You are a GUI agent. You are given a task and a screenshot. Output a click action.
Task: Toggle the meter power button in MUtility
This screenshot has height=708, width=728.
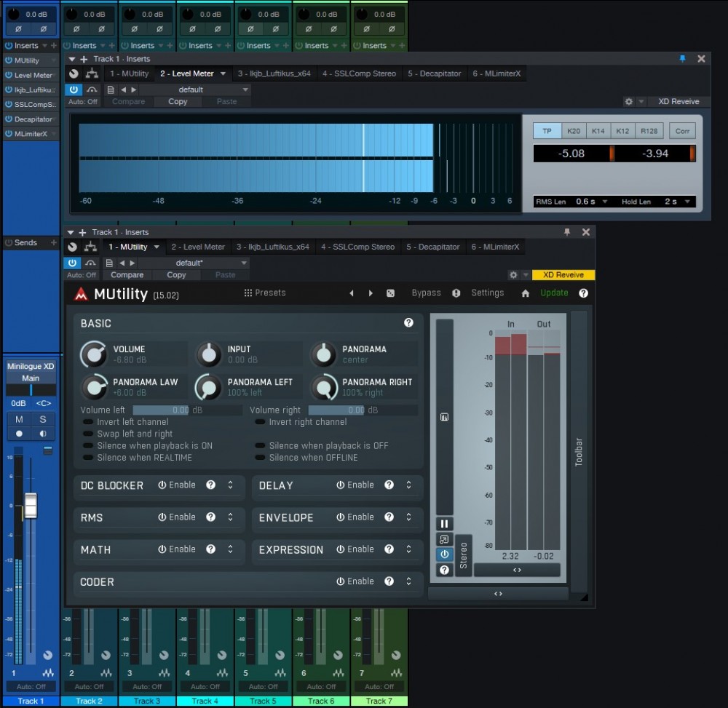coord(444,554)
